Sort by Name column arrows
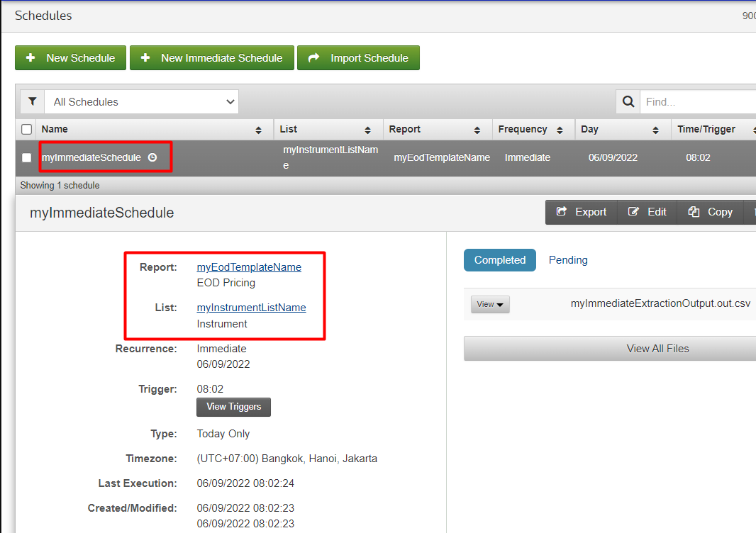756x533 pixels. point(259,130)
